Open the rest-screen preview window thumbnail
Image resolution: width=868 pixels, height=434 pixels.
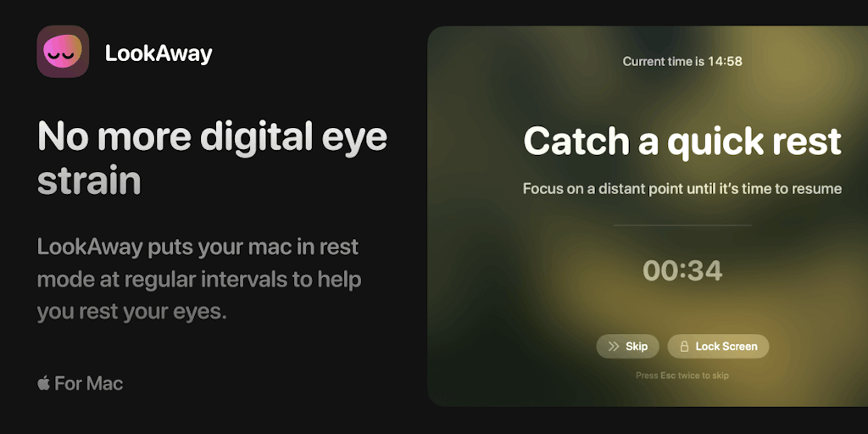coord(648,216)
